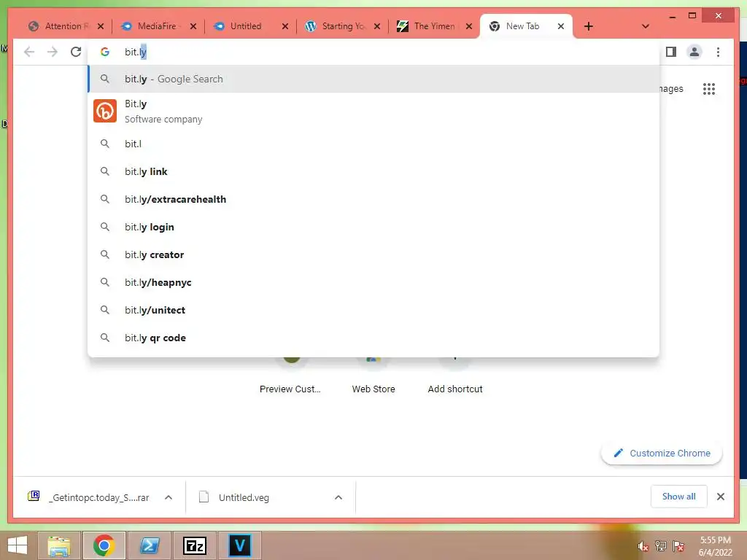The height and width of the screenshot is (560, 747).
Task: Click the network tray icon
Action: (x=661, y=546)
